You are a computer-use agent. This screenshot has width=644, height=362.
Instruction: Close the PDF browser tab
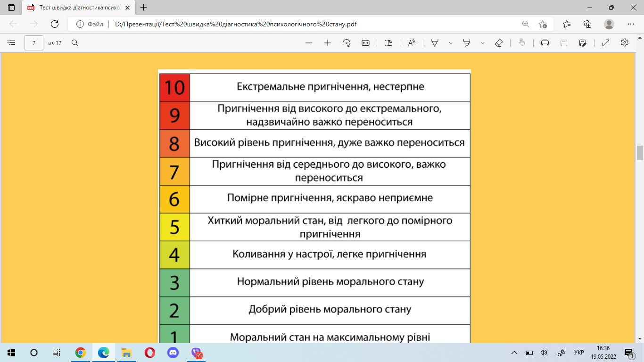[127, 8]
